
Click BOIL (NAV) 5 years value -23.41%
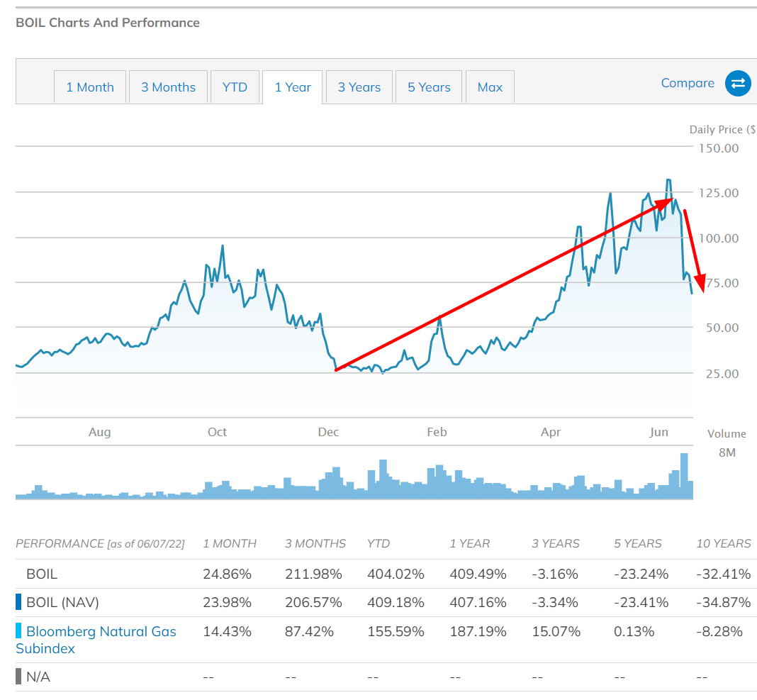tap(641, 602)
